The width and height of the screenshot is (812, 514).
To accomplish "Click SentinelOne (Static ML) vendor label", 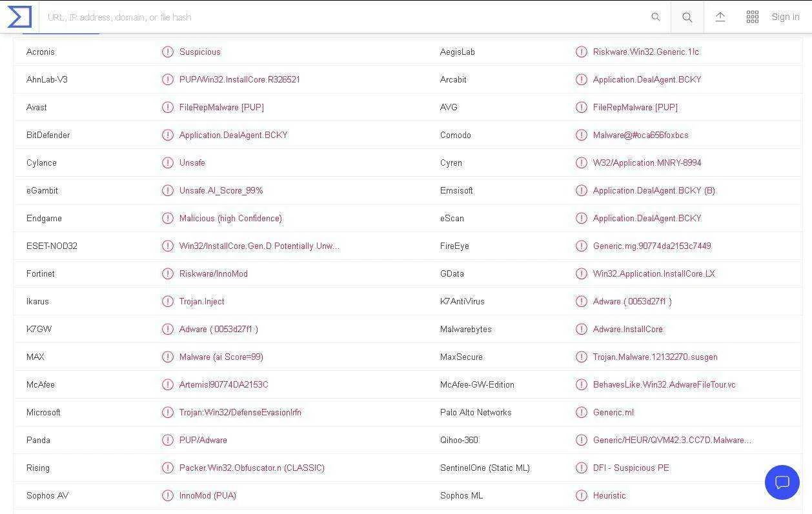I will [485, 468].
